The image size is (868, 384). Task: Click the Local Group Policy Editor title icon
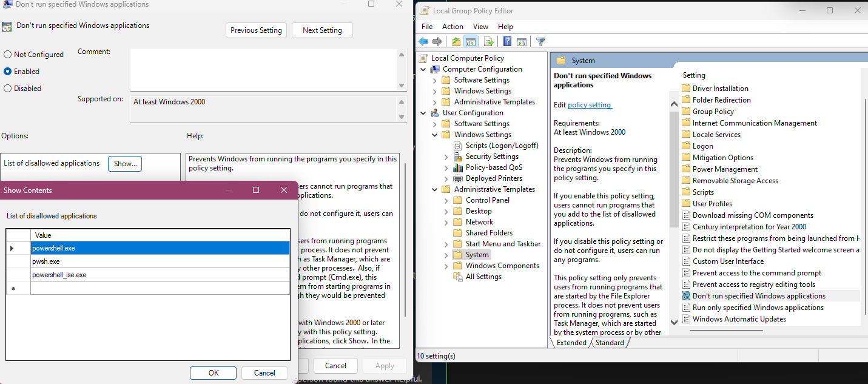click(x=425, y=10)
